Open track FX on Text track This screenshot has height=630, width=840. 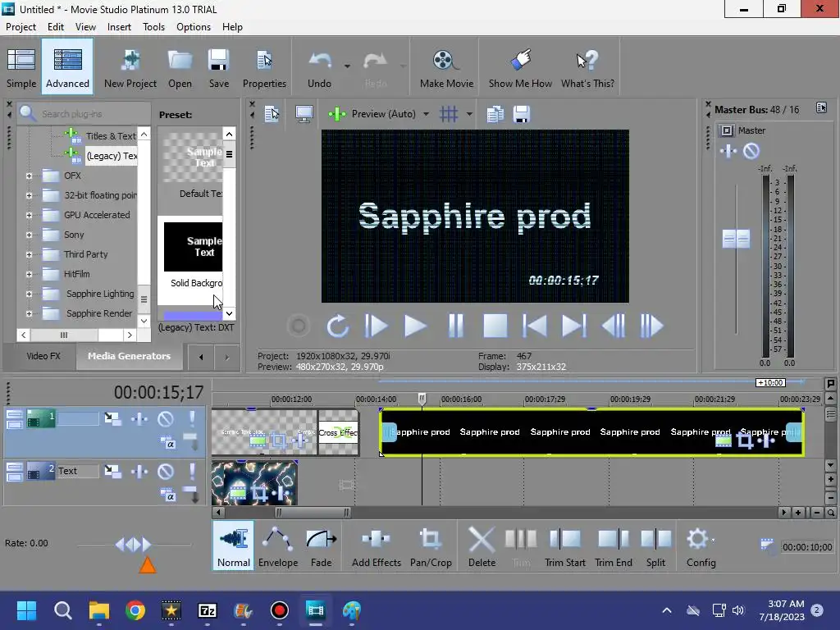139,471
